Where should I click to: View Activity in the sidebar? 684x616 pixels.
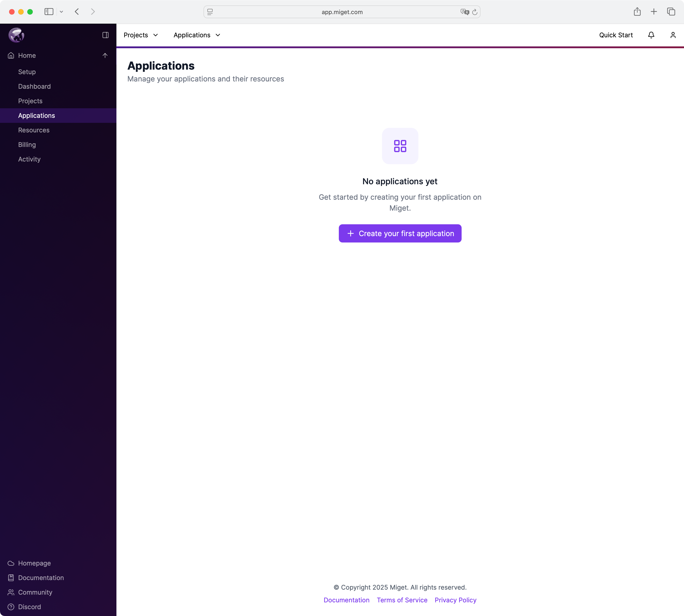click(29, 159)
